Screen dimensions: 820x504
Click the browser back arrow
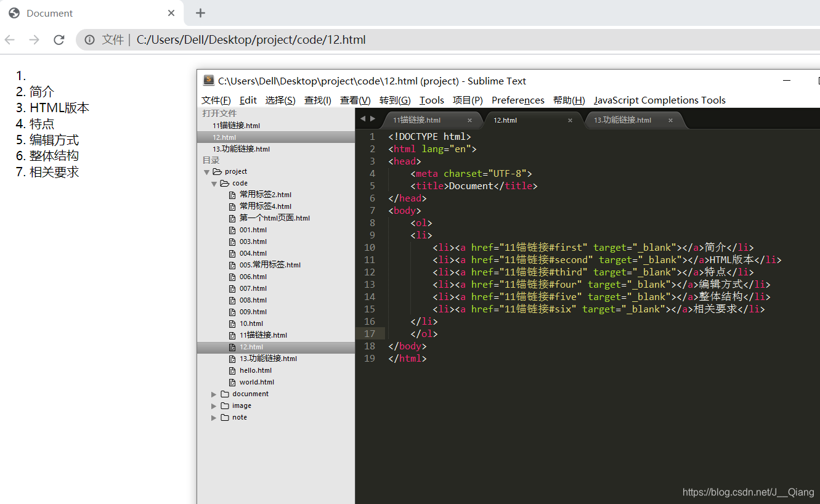[x=10, y=40]
